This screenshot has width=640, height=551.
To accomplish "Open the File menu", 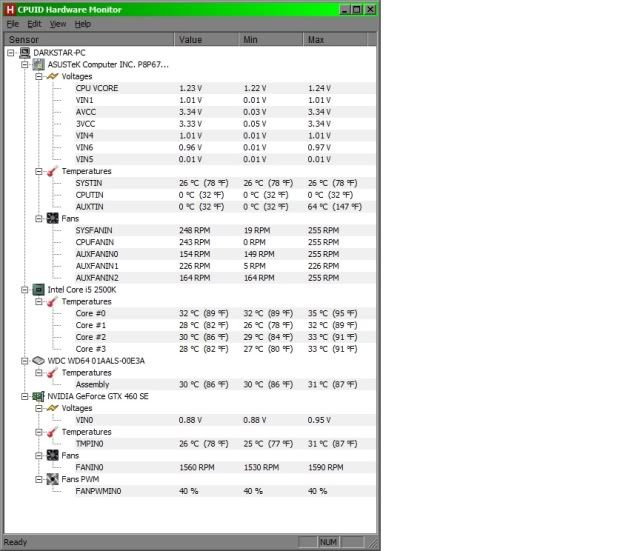I will pyautogui.click(x=13, y=24).
